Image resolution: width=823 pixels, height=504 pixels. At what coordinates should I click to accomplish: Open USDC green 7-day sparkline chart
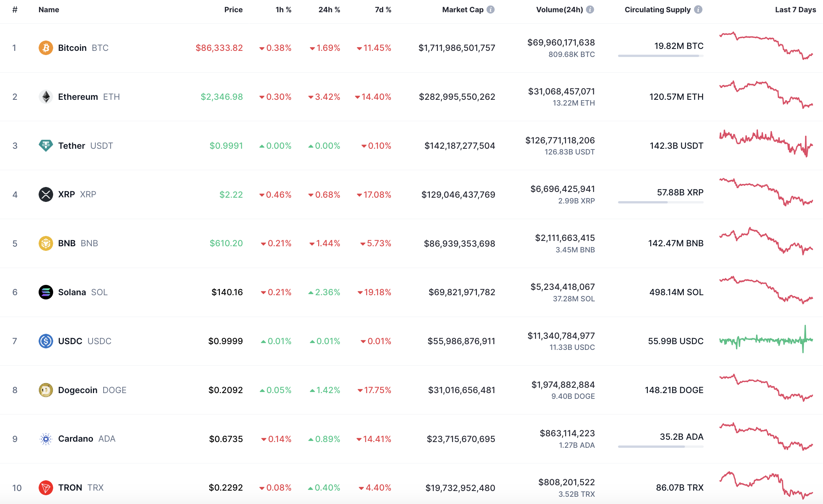click(x=766, y=340)
